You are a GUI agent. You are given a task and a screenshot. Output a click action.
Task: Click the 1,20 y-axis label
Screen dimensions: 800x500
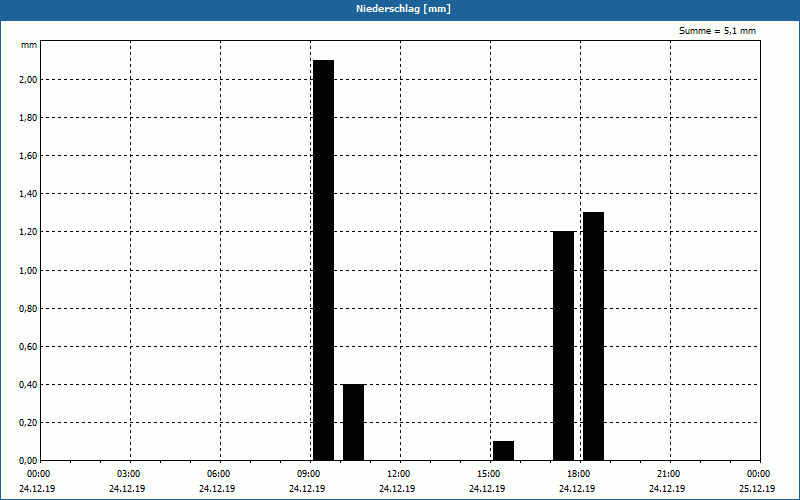[28, 232]
